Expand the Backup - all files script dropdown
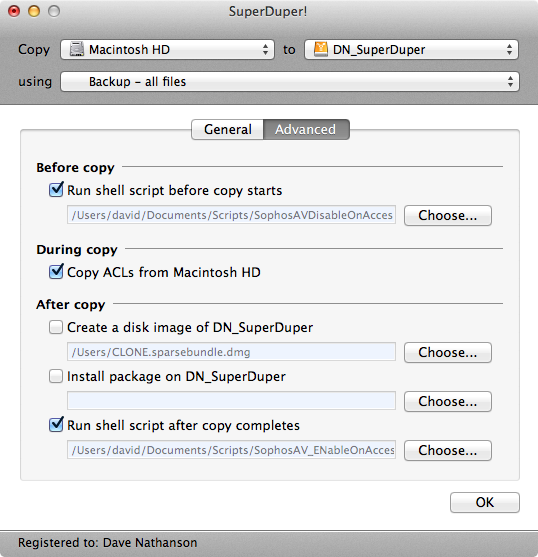This screenshot has height=557, width=538. click(x=290, y=81)
